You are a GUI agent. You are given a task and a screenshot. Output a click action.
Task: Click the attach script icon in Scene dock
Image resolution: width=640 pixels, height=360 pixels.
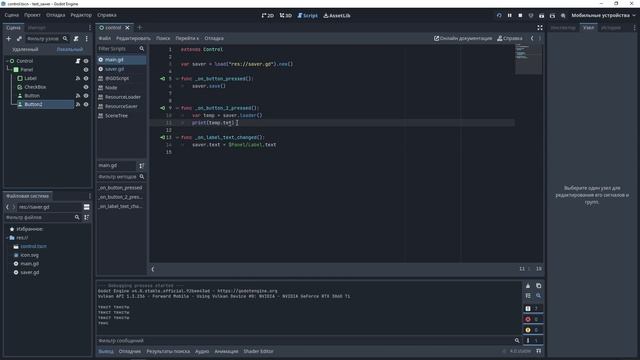point(76,38)
